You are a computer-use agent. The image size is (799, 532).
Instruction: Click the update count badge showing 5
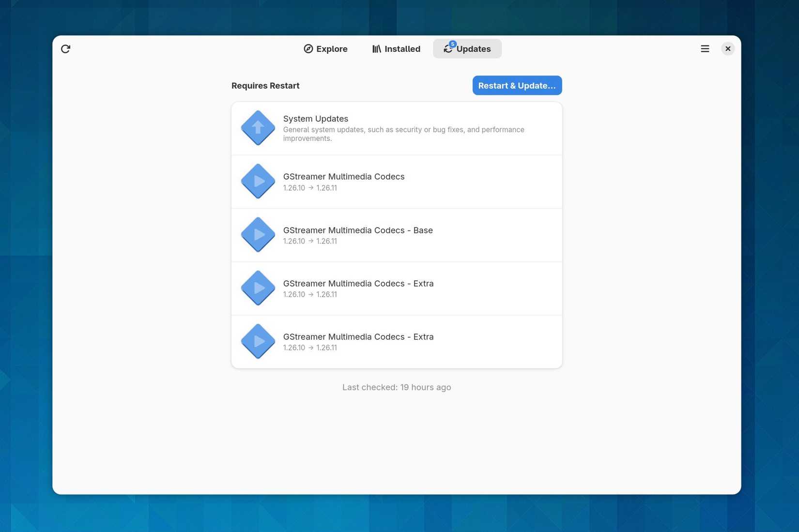[x=453, y=44]
